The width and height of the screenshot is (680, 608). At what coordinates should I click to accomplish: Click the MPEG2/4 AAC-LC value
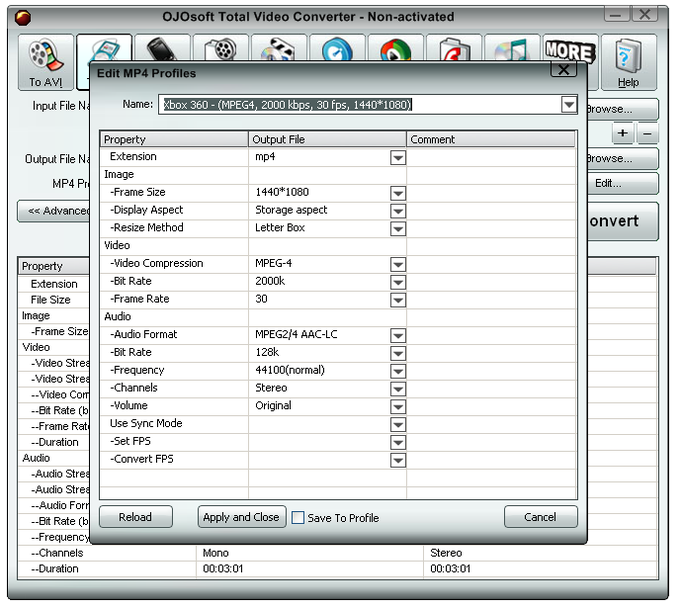pyautogui.click(x=296, y=334)
